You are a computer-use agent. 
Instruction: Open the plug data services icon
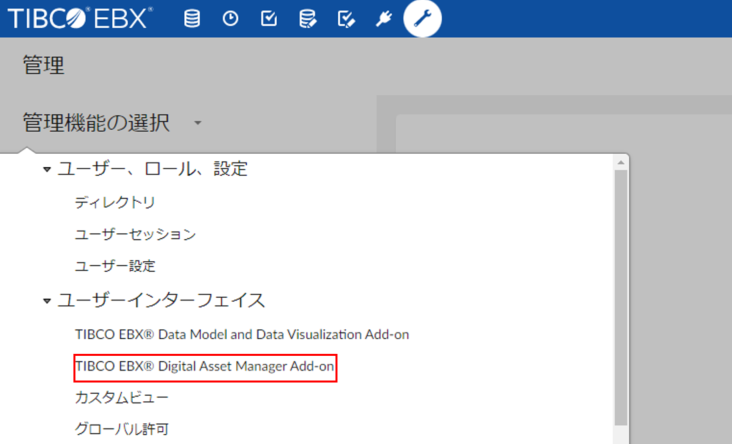coord(384,19)
